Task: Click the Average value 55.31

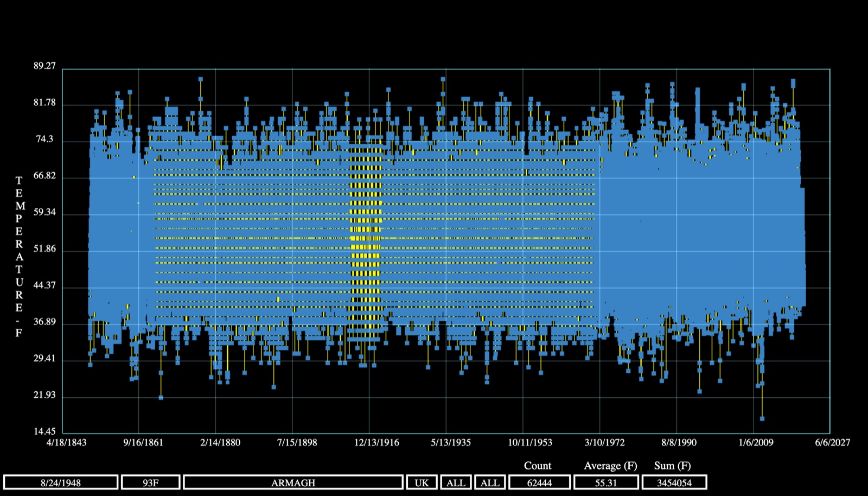Action: coord(606,482)
